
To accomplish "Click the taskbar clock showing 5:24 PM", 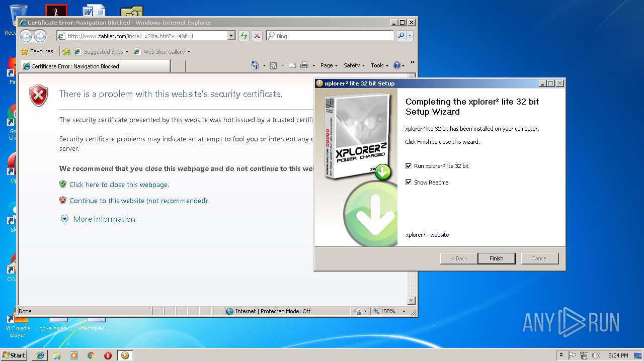I will click(x=618, y=355).
